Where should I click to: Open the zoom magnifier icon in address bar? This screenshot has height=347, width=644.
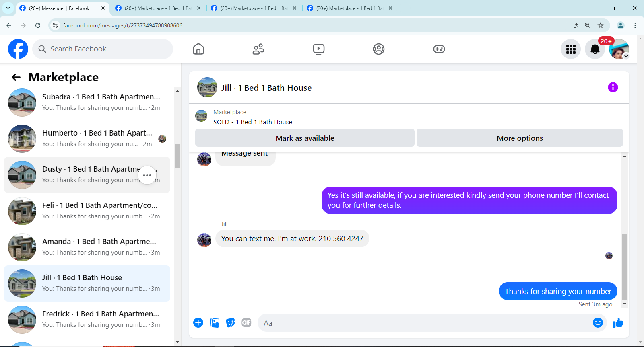588,25
